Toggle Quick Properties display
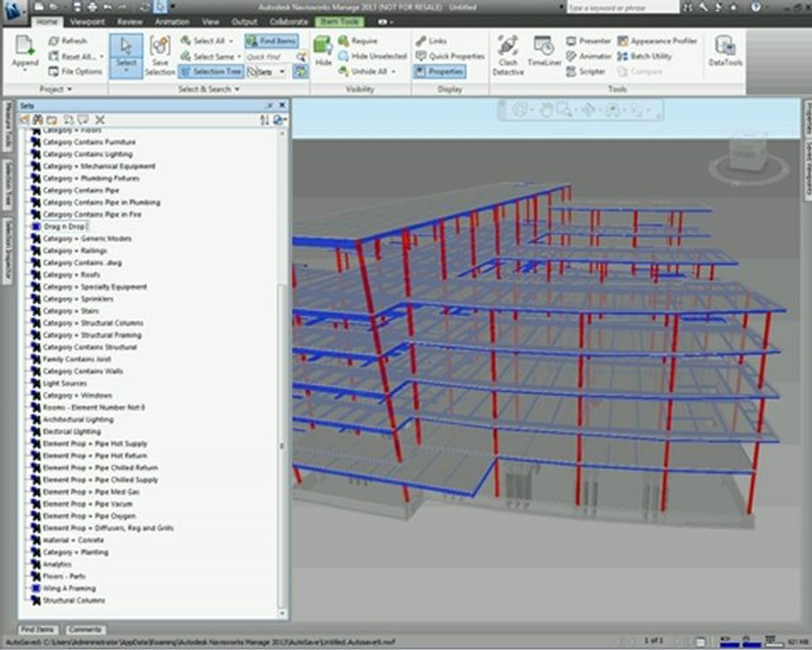812x650 pixels. [450, 56]
